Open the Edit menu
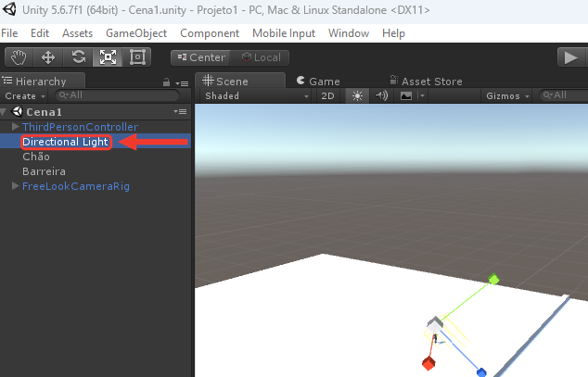588x377 pixels. pyautogui.click(x=40, y=33)
